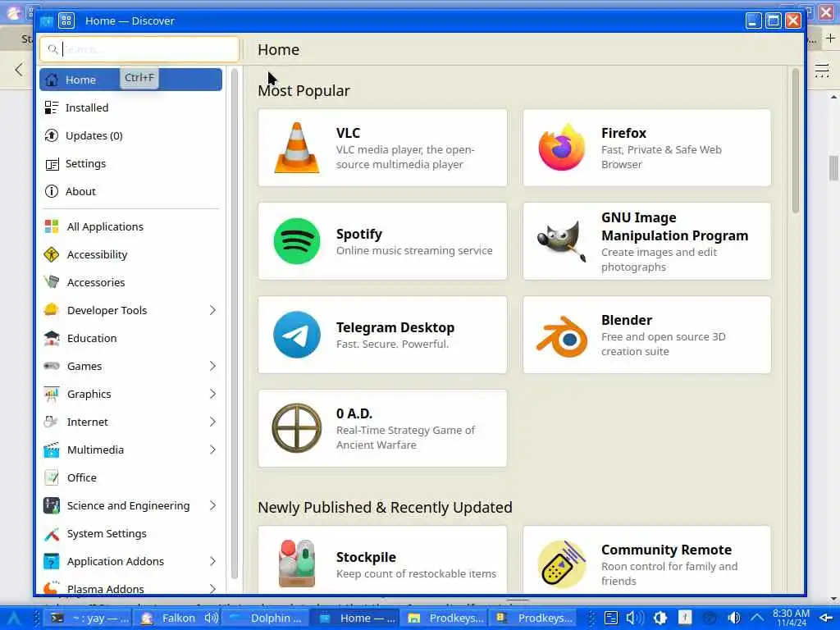Expand the Internet category chevron
This screenshot has width=840, height=630.
click(212, 422)
